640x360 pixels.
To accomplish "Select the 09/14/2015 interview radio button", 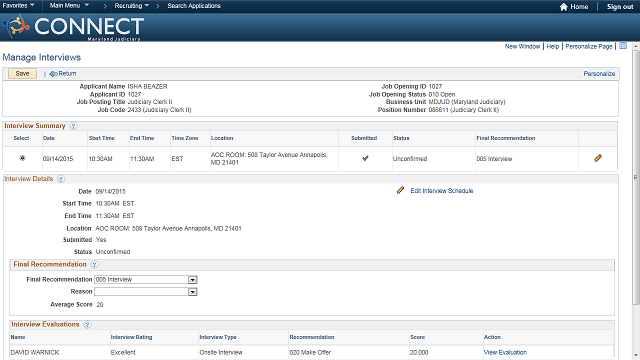I will (x=22, y=158).
